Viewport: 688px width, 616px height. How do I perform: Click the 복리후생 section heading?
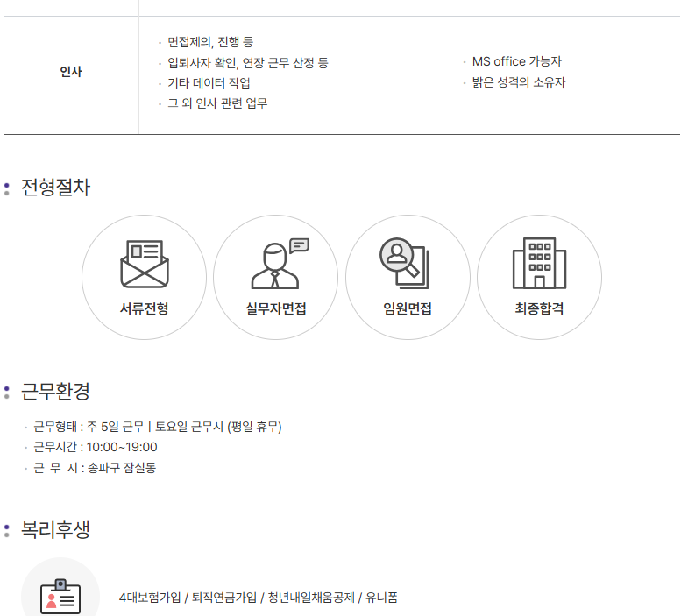(x=55, y=529)
